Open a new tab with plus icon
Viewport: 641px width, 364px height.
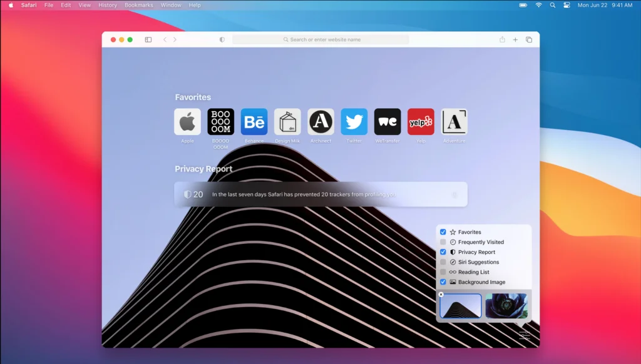(x=516, y=39)
